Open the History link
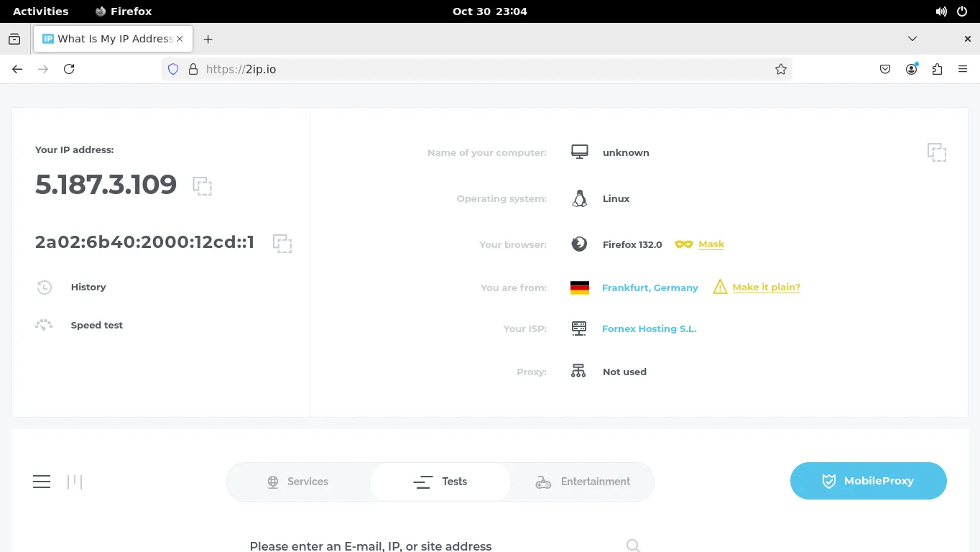980x552 pixels. click(88, 287)
